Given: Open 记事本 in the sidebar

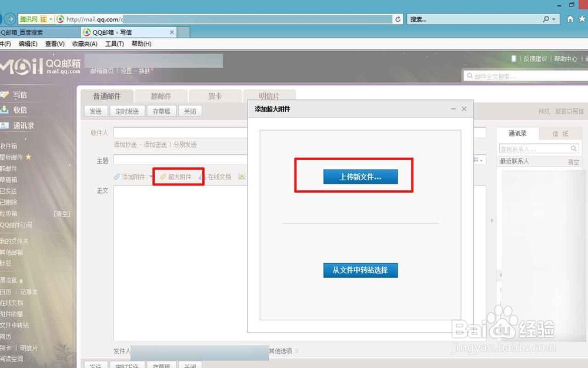Looking at the screenshot, I should coord(28,292).
